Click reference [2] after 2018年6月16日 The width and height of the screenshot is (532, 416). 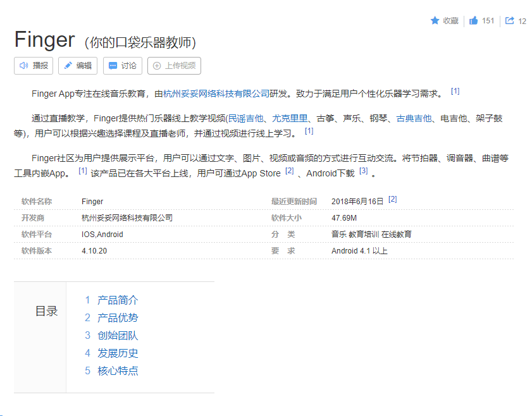(393, 199)
